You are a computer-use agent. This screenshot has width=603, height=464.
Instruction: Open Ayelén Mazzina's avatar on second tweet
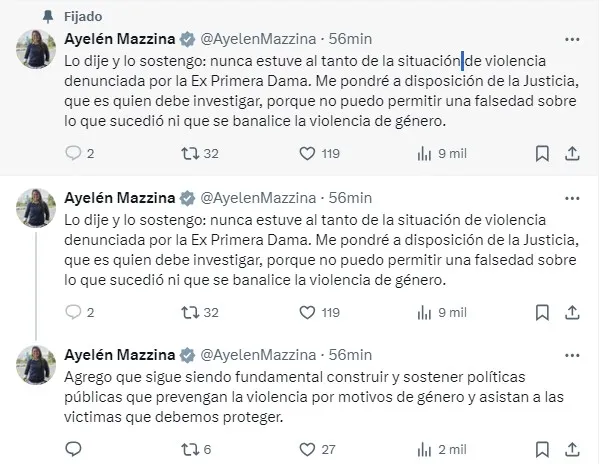click(x=34, y=208)
